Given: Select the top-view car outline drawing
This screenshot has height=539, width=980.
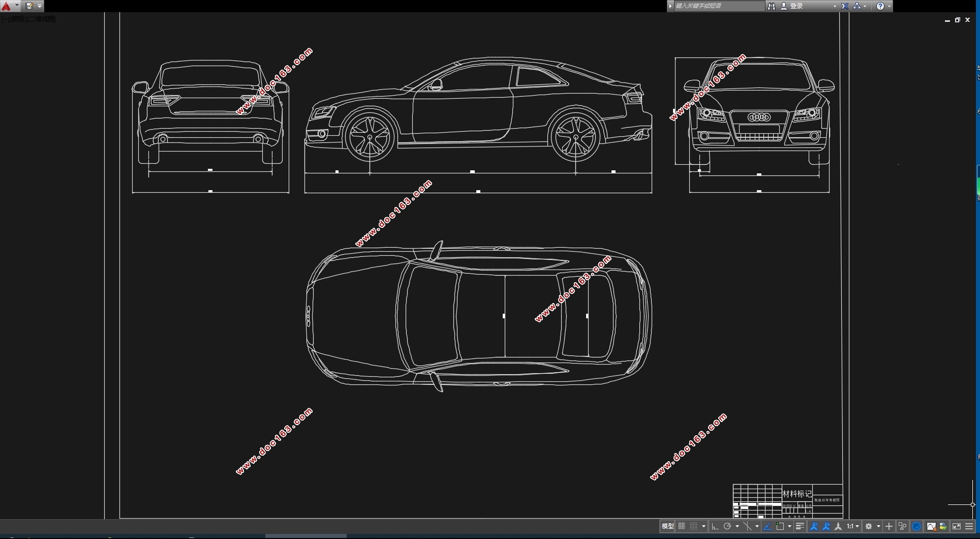Looking at the screenshot, I should 478,316.
